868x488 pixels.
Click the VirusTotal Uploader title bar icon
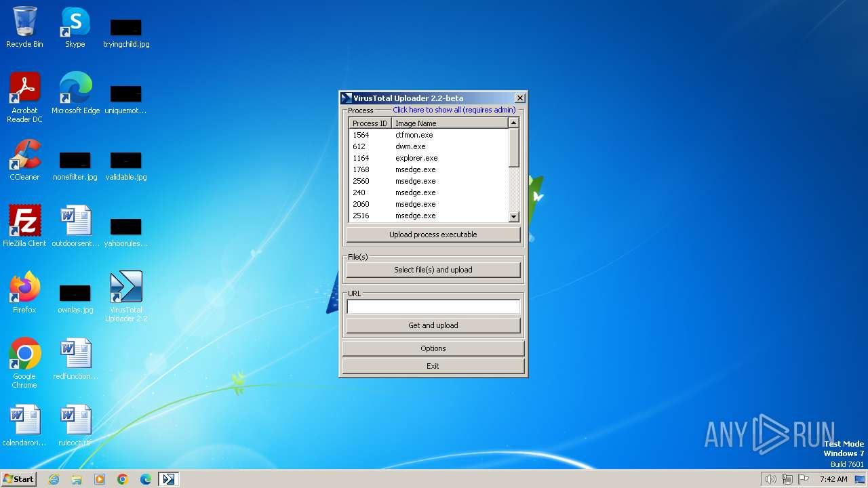point(347,98)
